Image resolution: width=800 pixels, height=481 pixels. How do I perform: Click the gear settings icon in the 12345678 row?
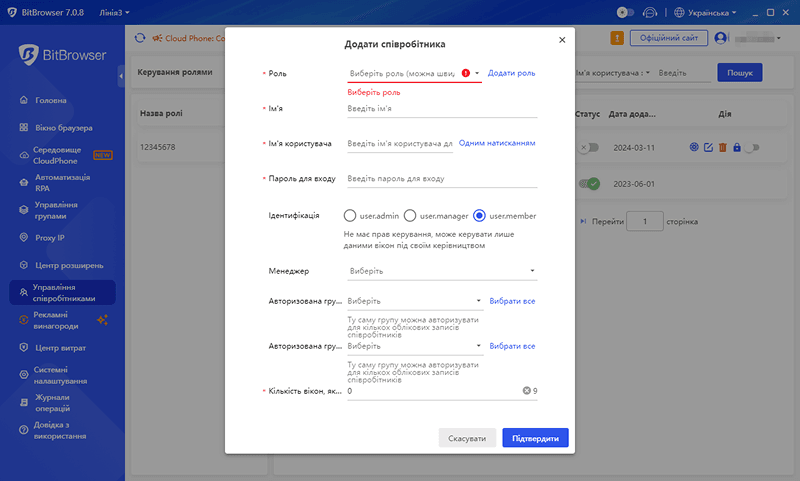coord(694,148)
